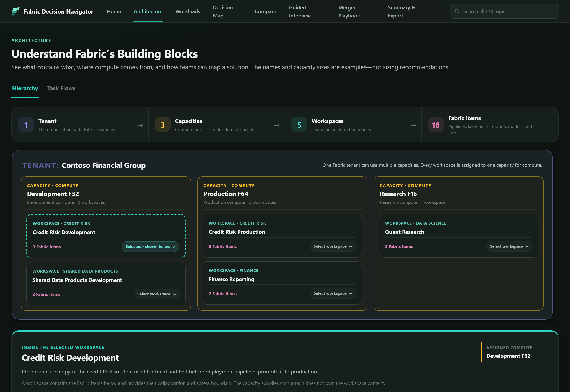This screenshot has width=570, height=392.
Task: Click the Production F64 capacity heading
Action: (226, 194)
